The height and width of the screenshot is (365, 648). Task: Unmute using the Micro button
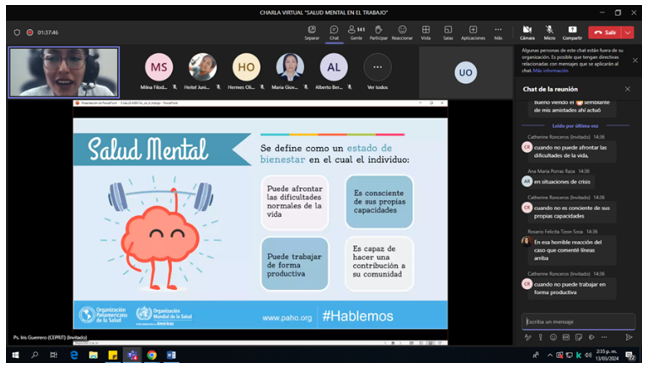coord(549,33)
